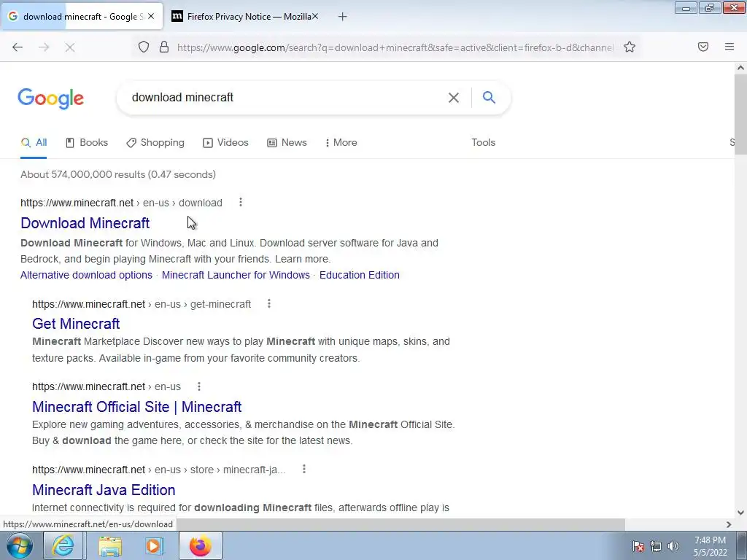
Task: Bookmark this page with the star
Action: point(630,47)
